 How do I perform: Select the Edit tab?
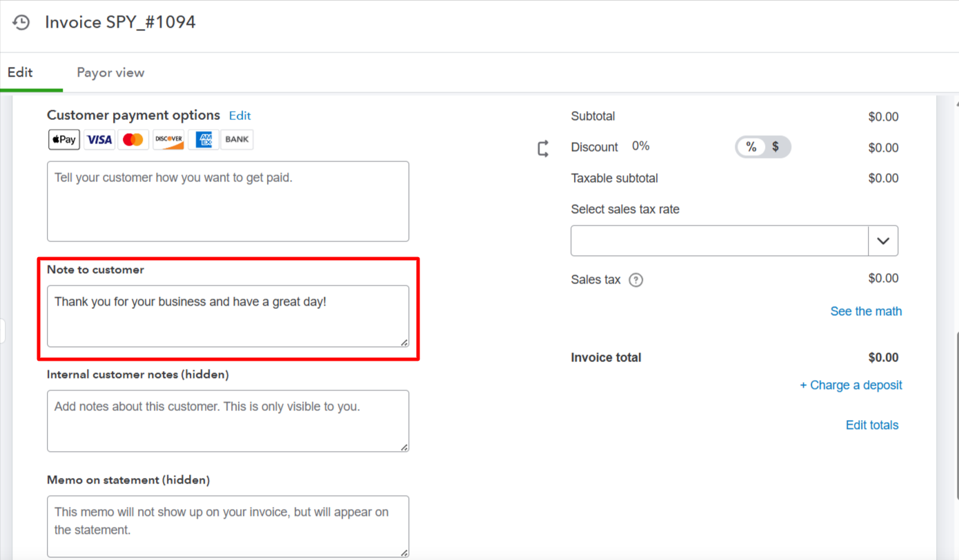click(x=20, y=72)
